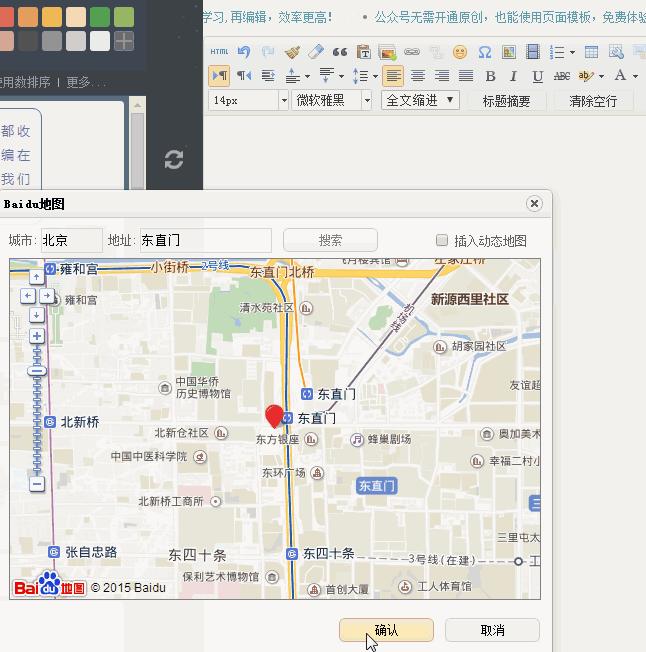Insert video with film strip icon

pos(533,52)
